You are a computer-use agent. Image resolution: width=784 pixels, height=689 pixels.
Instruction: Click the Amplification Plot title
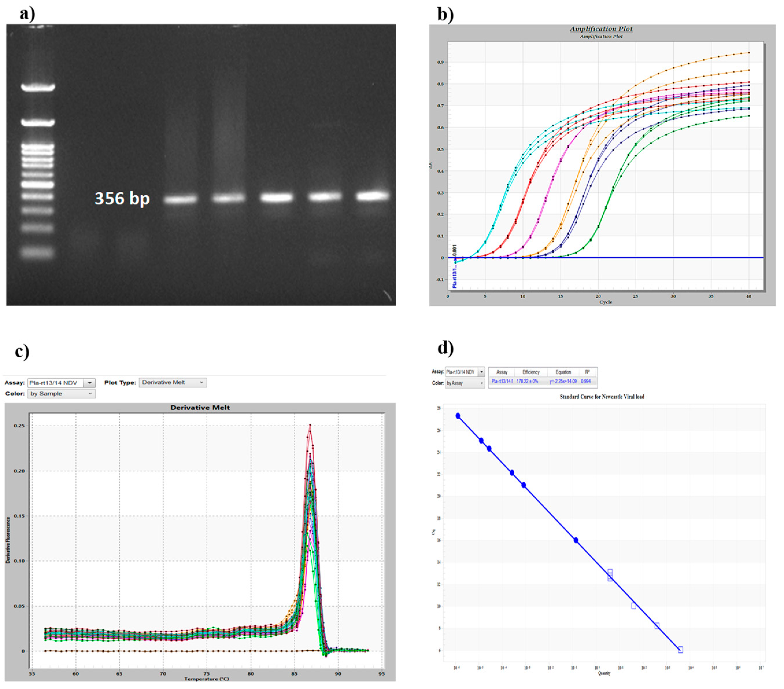click(601, 29)
